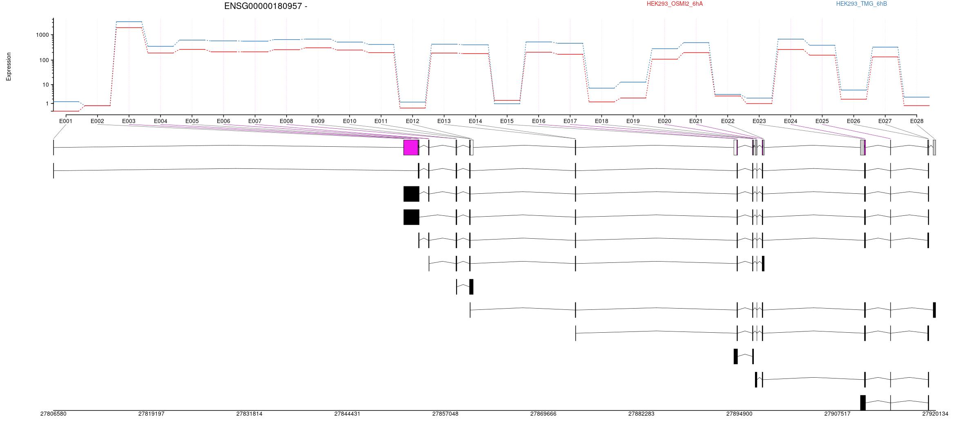Click exon label E014

[475, 121]
